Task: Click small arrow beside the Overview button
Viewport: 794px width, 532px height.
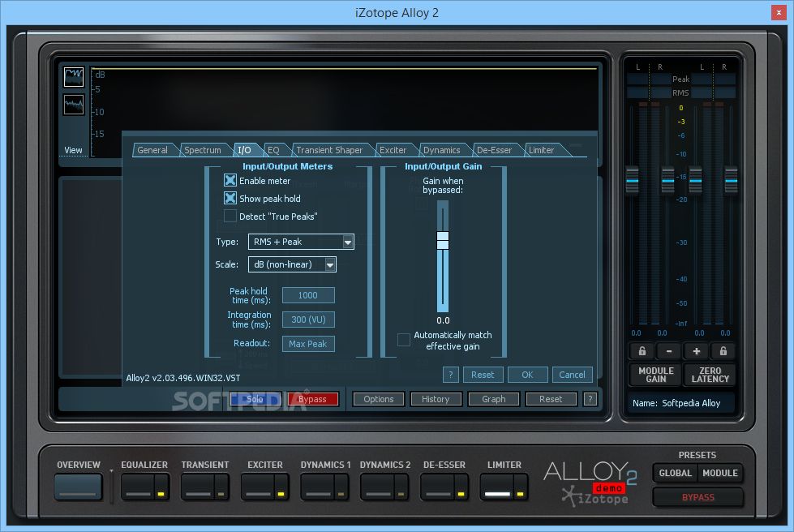Action: 111,471
